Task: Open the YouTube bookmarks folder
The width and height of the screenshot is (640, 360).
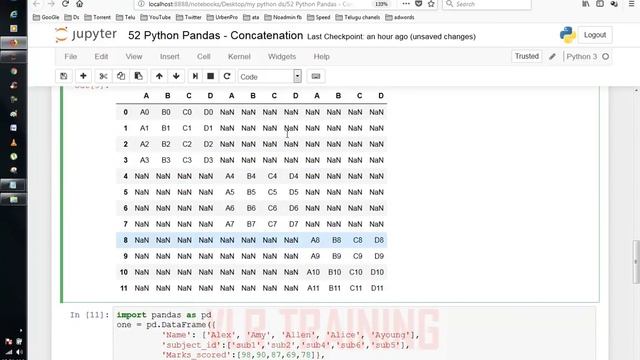Action: pos(156,17)
